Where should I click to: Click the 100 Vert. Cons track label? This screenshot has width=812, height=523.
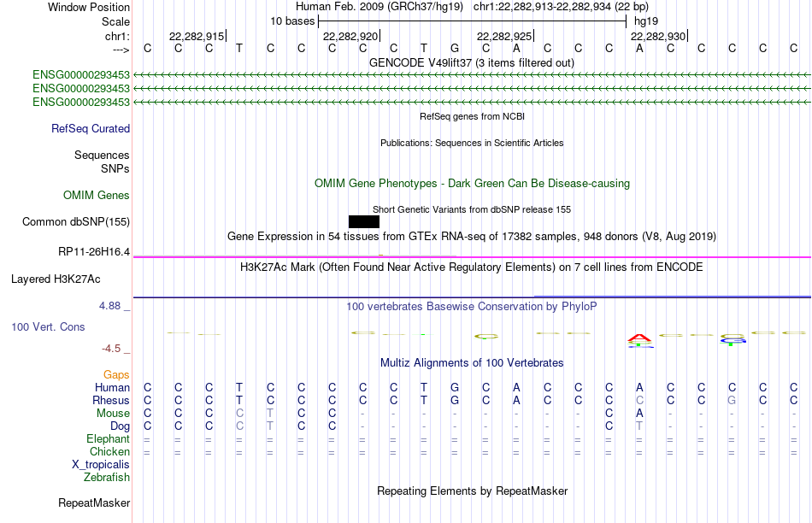pos(48,326)
